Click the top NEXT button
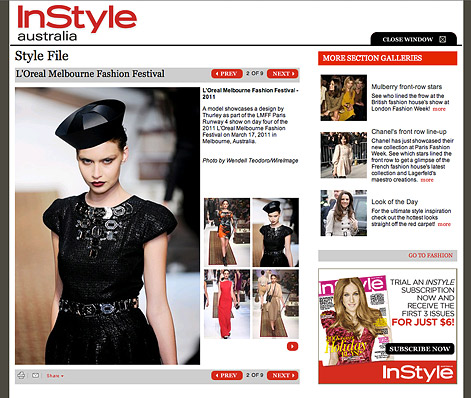This screenshot has width=471, height=398. (x=282, y=74)
